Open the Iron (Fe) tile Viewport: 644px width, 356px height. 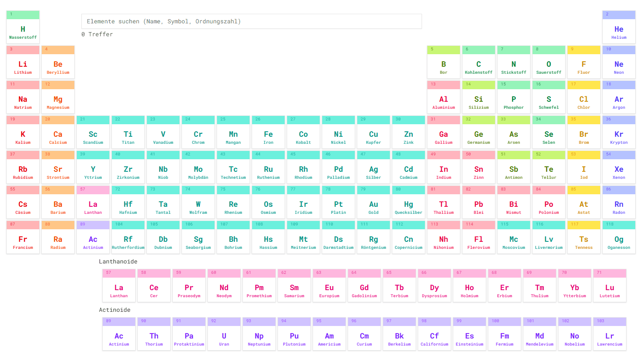(x=268, y=132)
